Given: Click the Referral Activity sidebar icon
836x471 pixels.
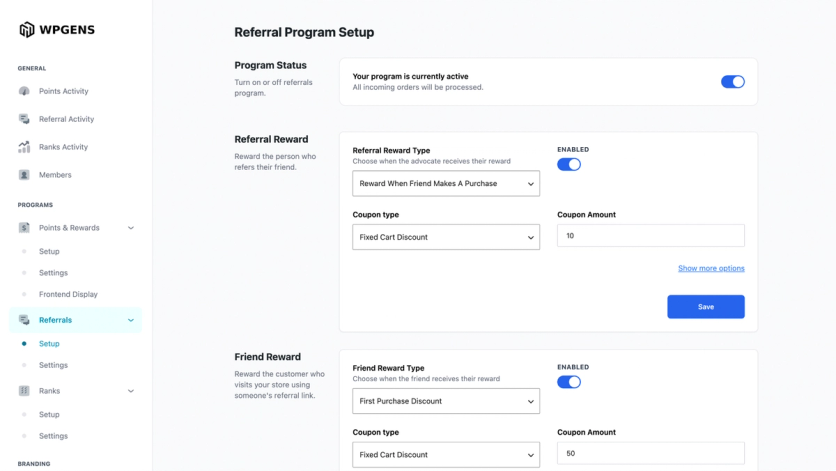Looking at the screenshot, I should coord(24,119).
